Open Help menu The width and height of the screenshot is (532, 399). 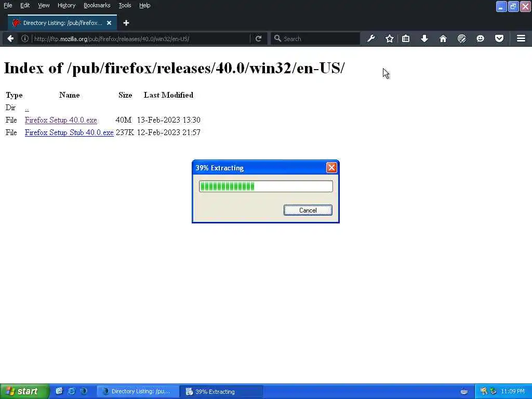[145, 5]
